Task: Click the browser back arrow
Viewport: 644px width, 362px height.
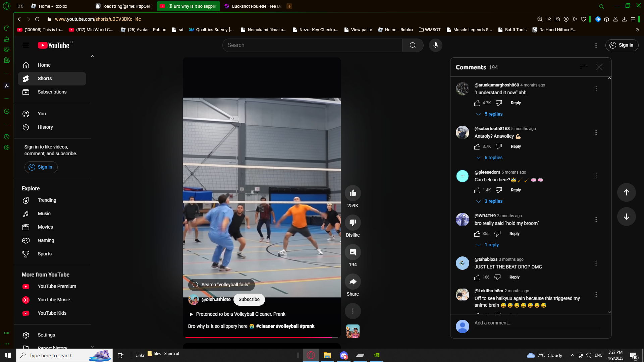Action: pyautogui.click(x=19, y=19)
